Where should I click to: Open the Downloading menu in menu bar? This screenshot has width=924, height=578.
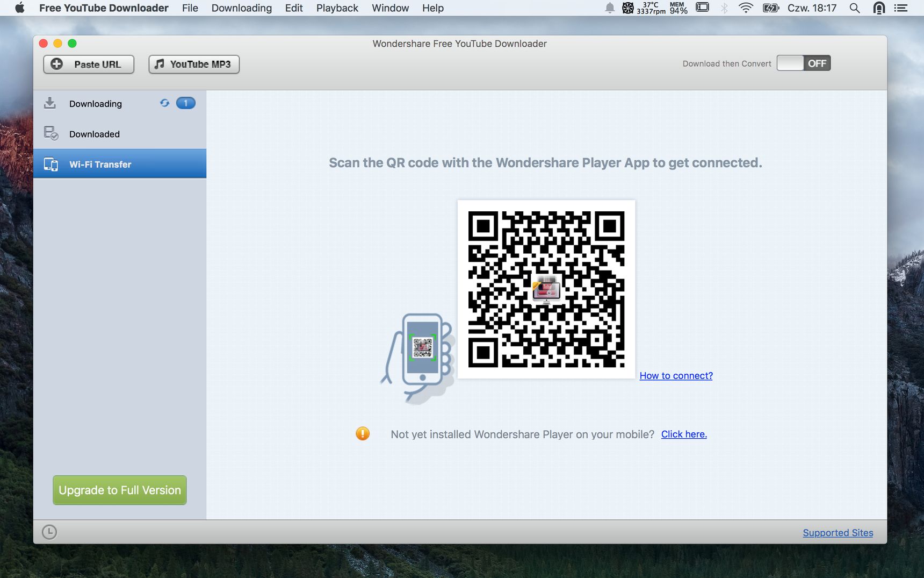[242, 8]
